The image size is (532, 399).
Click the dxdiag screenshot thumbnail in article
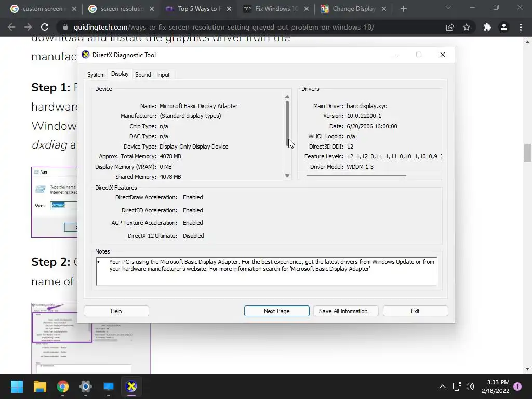[x=91, y=349]
